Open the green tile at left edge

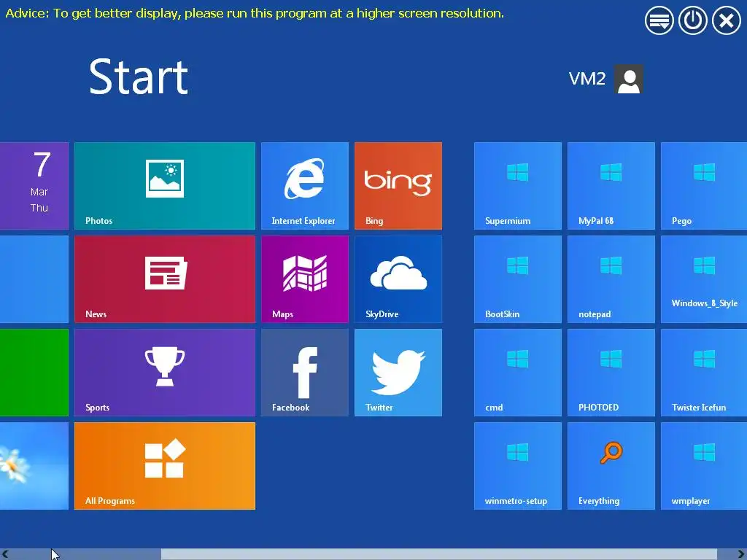coord(34,373)
